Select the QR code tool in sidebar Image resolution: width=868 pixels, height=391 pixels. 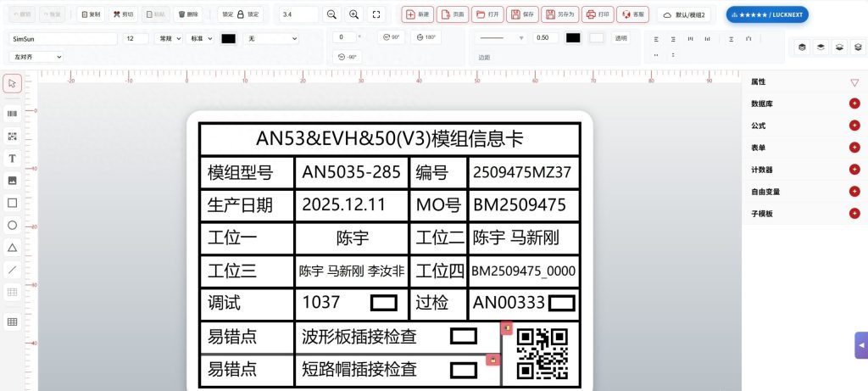[x=12, y=137]
